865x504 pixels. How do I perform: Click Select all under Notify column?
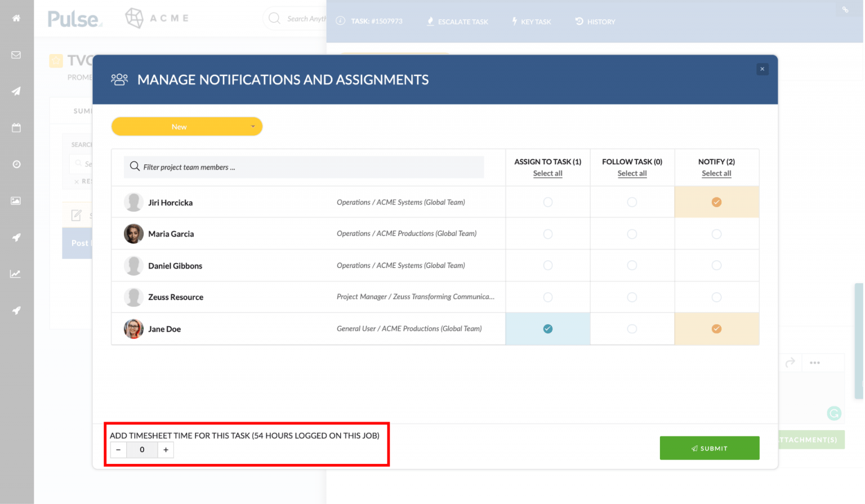point(716,173)
